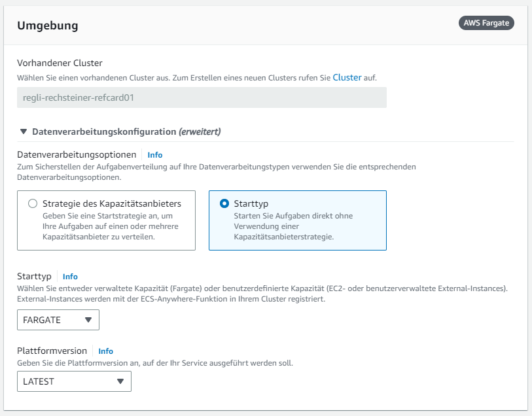The width and height of the screenshot is (532, 416).
Task: Click the arrow icon in LATEST dropdown
Action: tap(120, 381)
